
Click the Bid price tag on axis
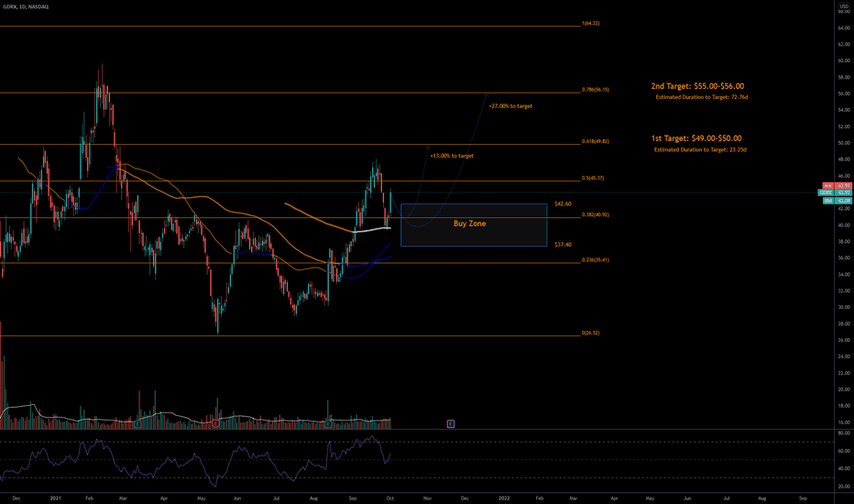(x=838, y=201)
